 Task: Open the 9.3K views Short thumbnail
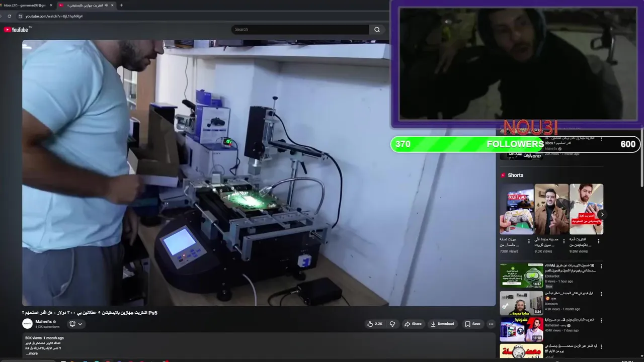[551, 209]
